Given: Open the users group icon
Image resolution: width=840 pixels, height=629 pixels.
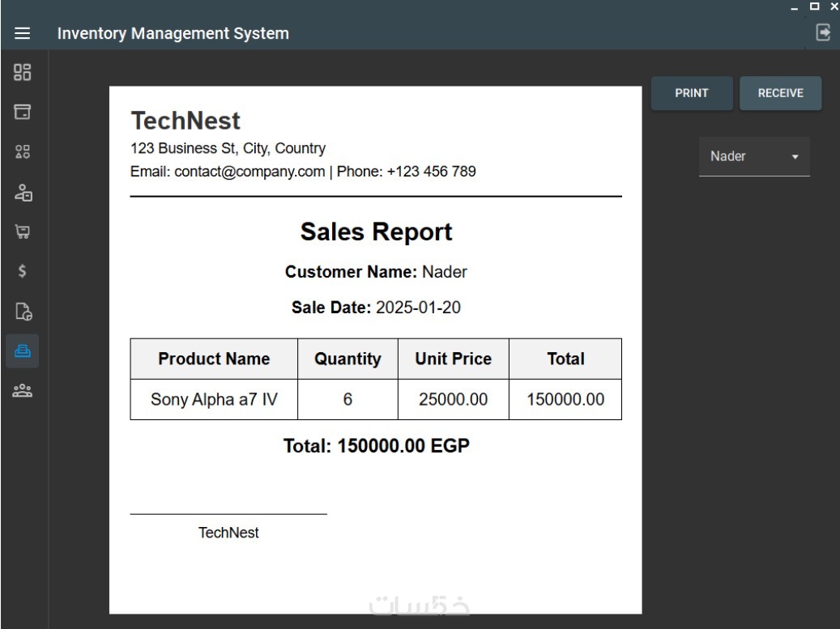Looking at the screenshot, I should click(23, 390).
